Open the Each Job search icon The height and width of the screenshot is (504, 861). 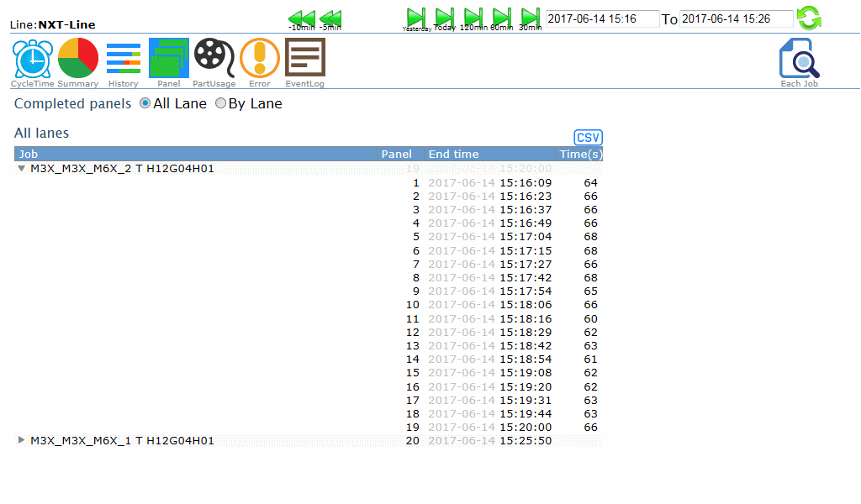[x=799, y=59]
